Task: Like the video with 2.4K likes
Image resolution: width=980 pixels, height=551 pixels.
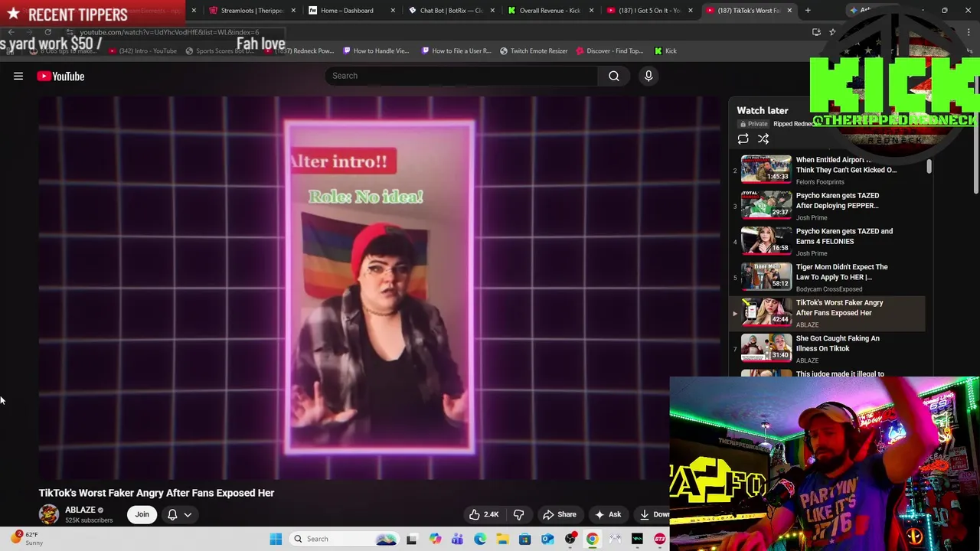Action: pos(483,514)
